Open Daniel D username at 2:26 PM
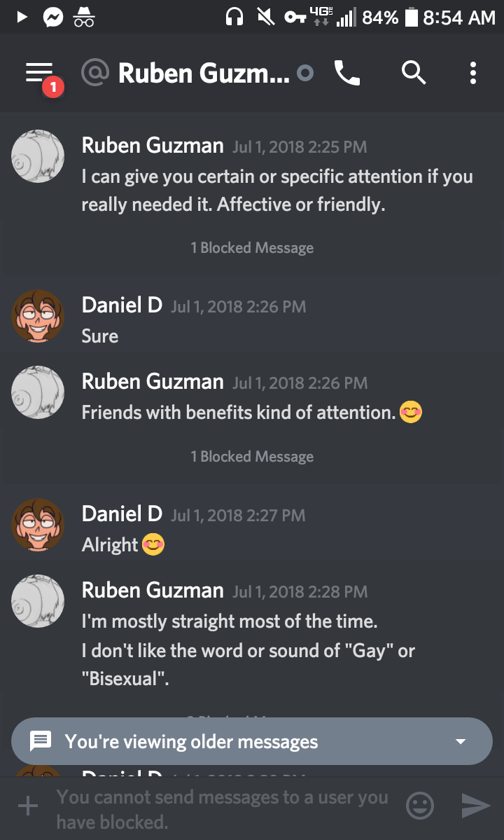504x840 pixels. (x=122, y=305)
